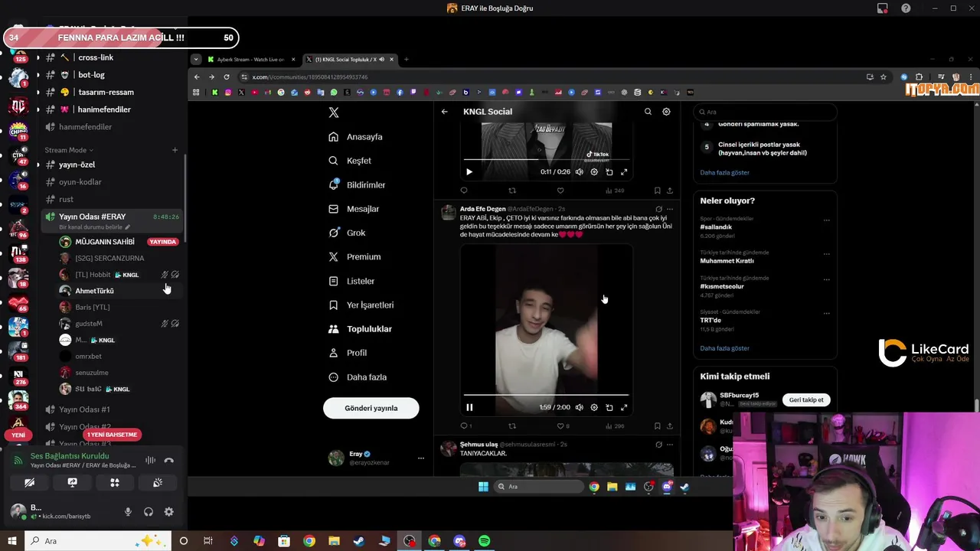
Task: Open the Muhammet Kıratlı trending topic
Action: [x=727, y=261]
